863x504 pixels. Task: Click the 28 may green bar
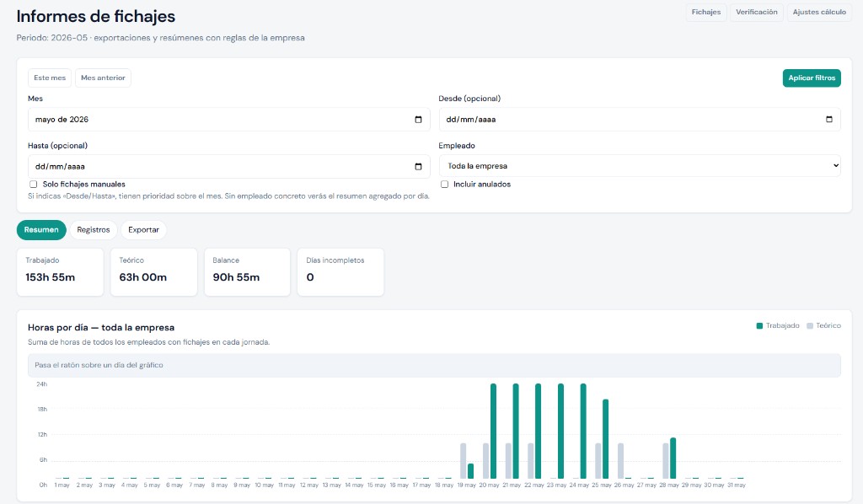tap(673, 458)
